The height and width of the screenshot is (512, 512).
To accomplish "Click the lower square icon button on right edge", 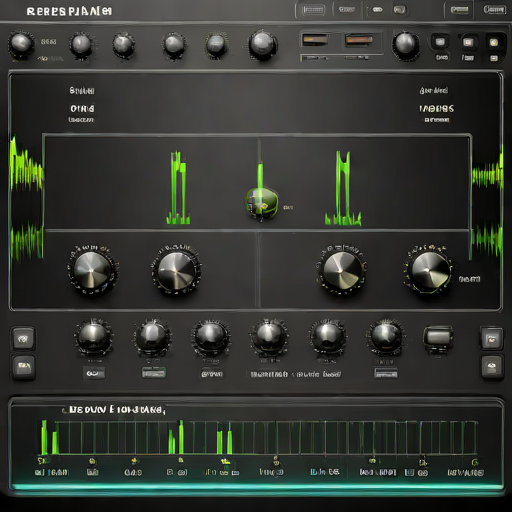I will tap(492, 367).
